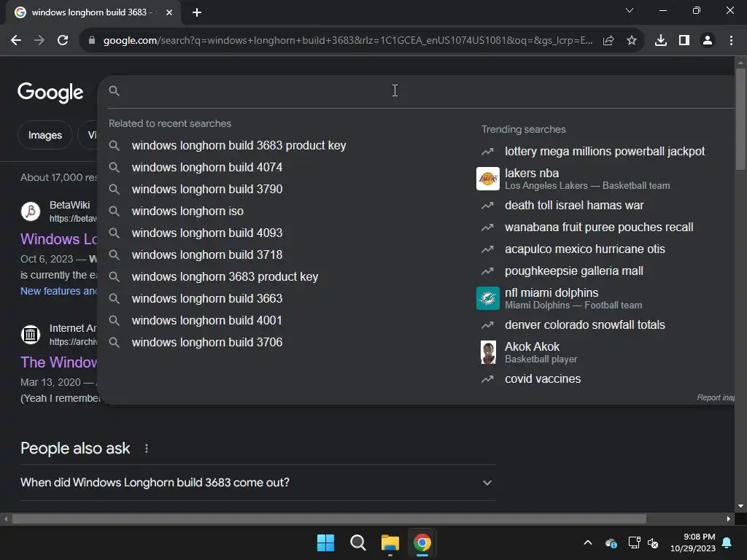This screenshot has height=560, width=747.
Task: Open trending search covid vaccines
Action: click(543, 379)
